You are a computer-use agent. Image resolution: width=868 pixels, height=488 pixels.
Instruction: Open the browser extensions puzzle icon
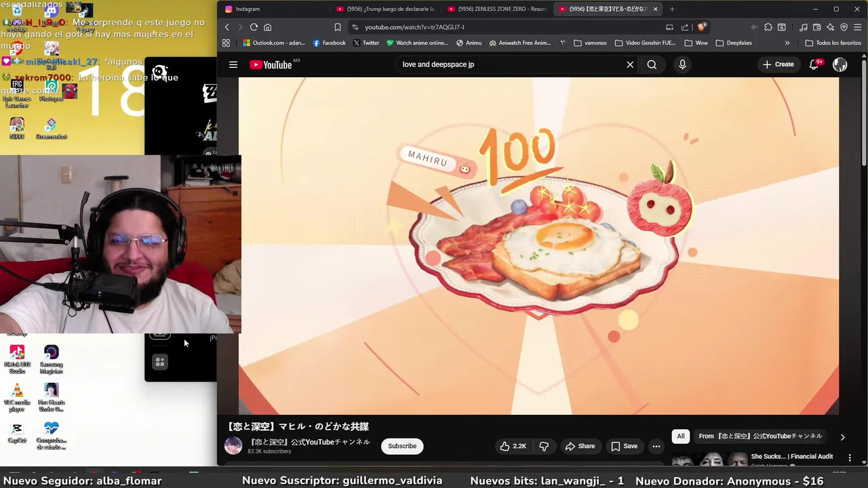(768, 27)
